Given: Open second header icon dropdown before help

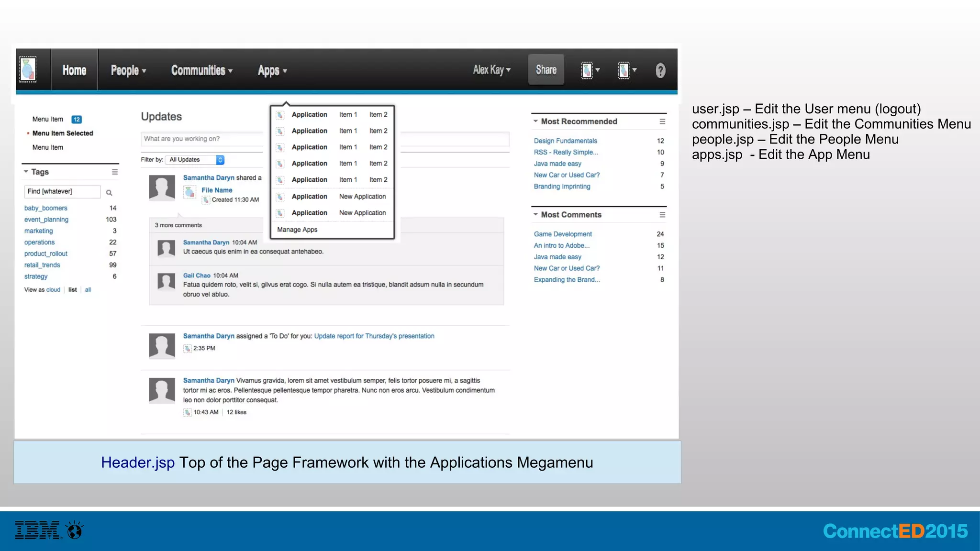Looking at the screenshot, I should [x=627, y=70].
